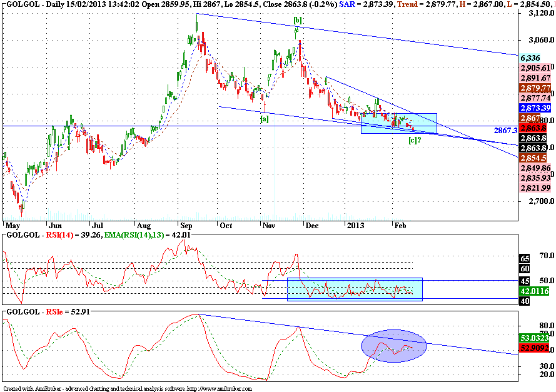Click the blue 2,873.39 axis value label
Image resolution: width=556 pixels, height=392 pixels.
(535, 108)
